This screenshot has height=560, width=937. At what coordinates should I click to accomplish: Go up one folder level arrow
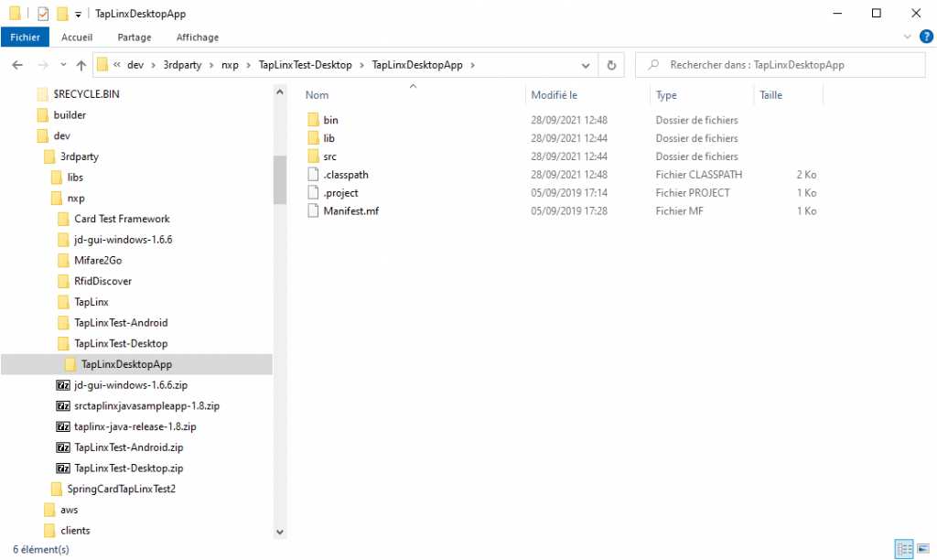pos(81,65)
